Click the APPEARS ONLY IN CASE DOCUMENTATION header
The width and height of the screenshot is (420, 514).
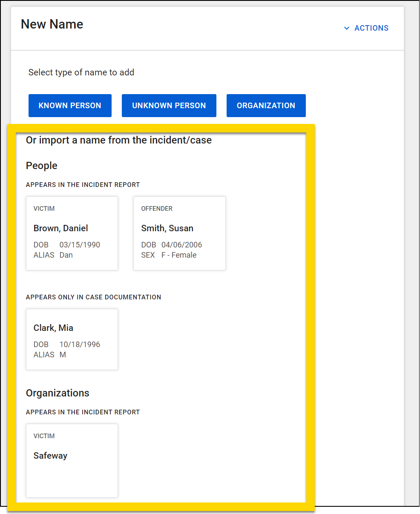93,297
